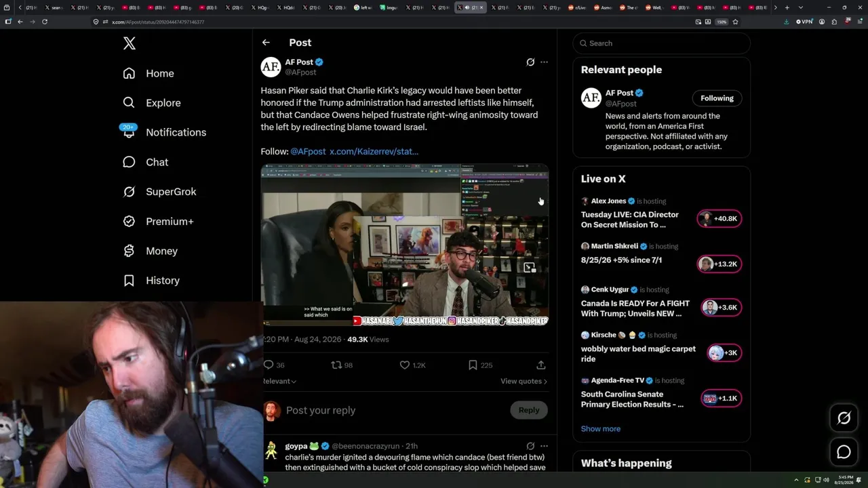Click the share icon on the post
This screenshot has height=488, width=868.
click(x=541, y=365)
